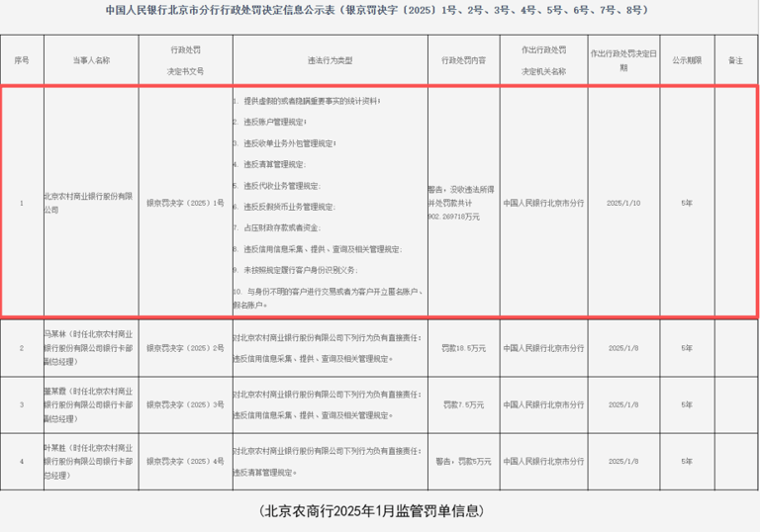The image size is (760, 532).
Task: Click 北京农村商业银行股份有限公司 in the 当事人名称 column
Action: click(x=88, y=203)
